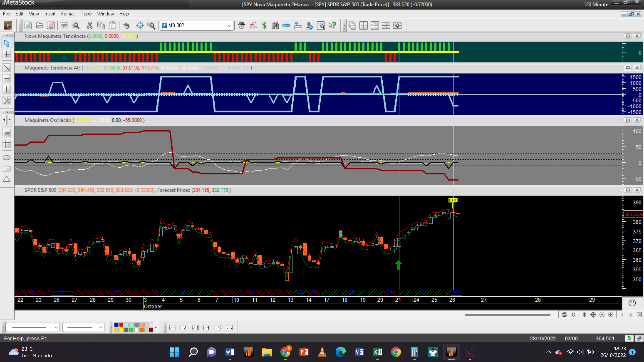Open Excel from the Windows taskbar
644x362 pixels.
pyautogui.click(x=377, y=352)
